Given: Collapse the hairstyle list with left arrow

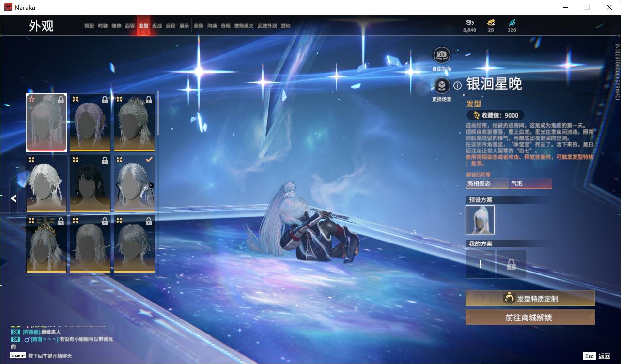Looking at the screenshot, I should (x=14, y=198).
